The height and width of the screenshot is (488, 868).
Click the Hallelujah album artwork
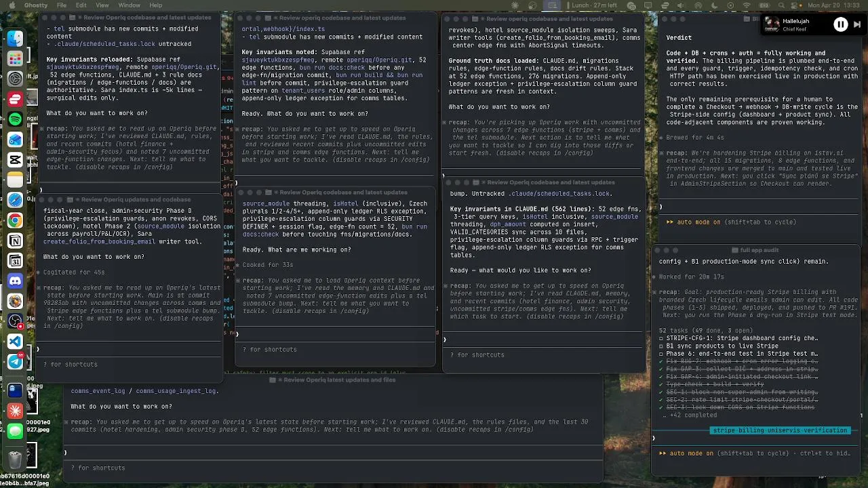click(x=772, y=24)
